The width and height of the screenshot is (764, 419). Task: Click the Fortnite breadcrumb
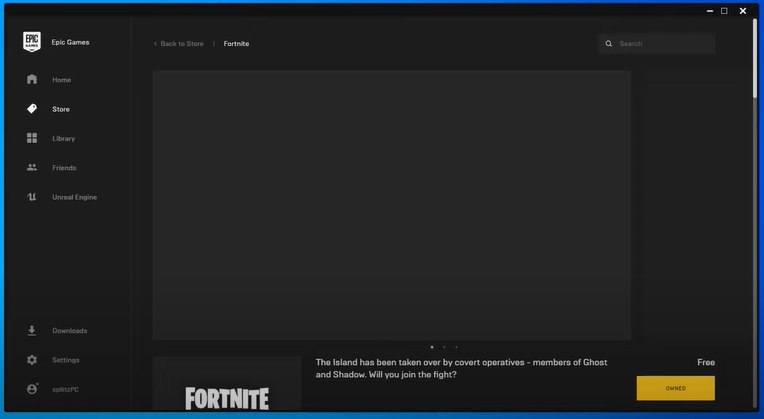236,44
